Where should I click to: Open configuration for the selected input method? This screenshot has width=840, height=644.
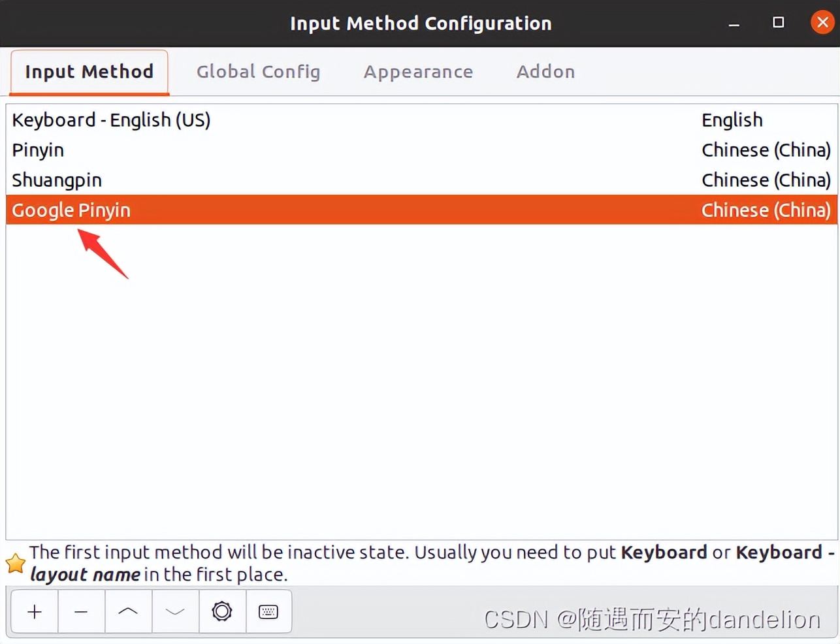(222, 611)
